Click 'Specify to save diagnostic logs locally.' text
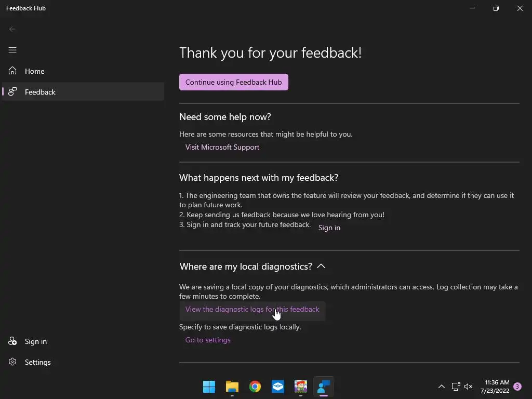Image resolution: width=532 pixels, height=399 pixels. click(240, 327)
